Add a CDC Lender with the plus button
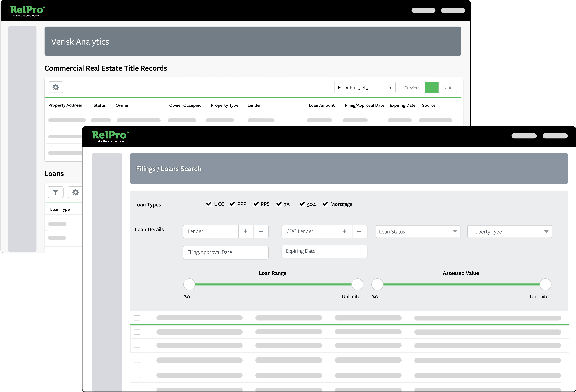 click(x=344, y=231)
